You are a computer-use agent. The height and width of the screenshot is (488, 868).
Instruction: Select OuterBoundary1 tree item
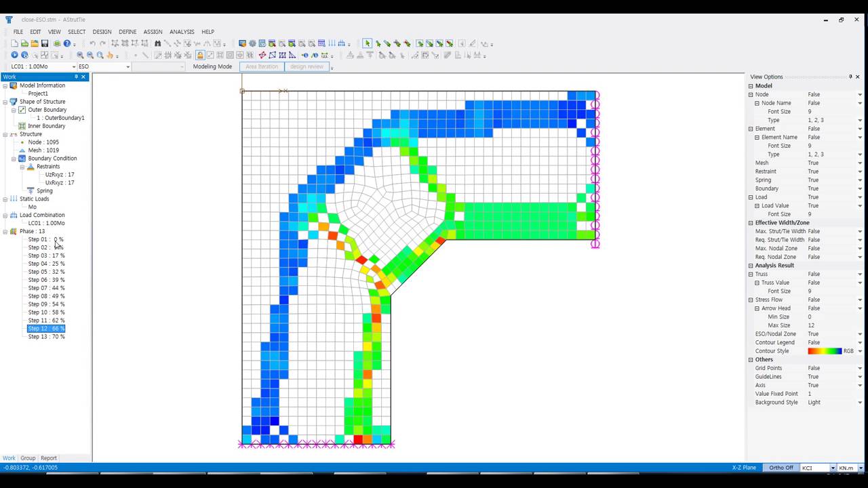tap(60, 118)
